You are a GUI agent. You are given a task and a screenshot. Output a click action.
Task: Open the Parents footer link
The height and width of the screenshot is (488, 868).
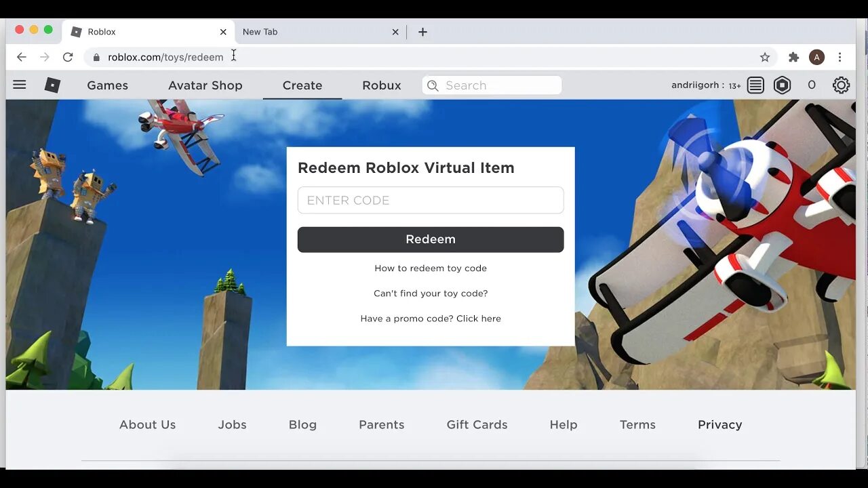pos(382,425)
